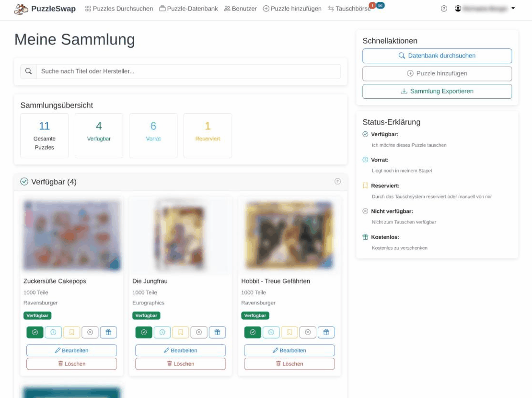Viewport: 532px width, 398px height.
Task: Toggle reserved status for Zuckersüße Cakepops
Action: click(71, 332)
